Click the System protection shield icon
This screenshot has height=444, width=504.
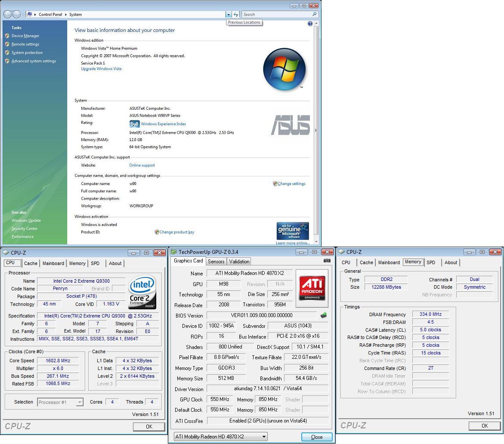pos(7,52)
